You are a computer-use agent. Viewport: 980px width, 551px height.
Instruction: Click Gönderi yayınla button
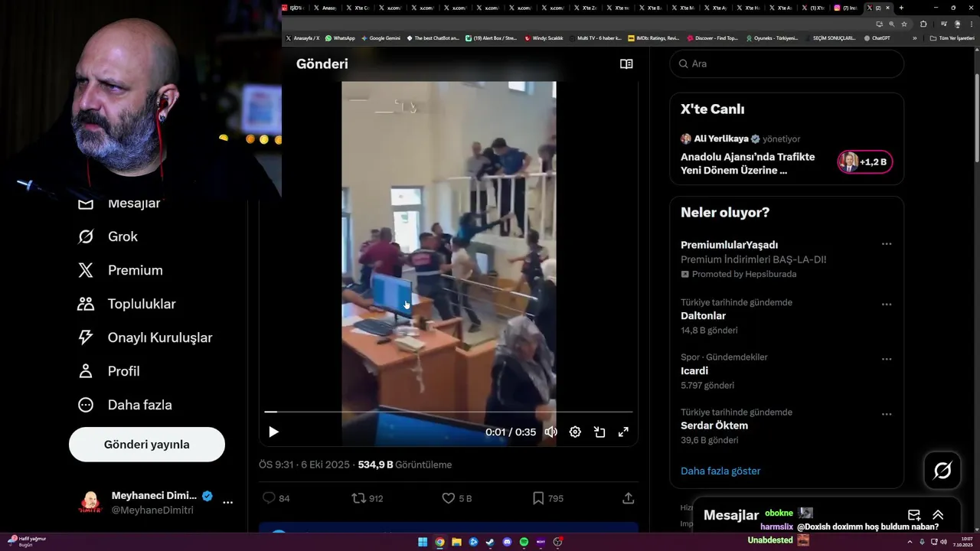click(147, 445)
